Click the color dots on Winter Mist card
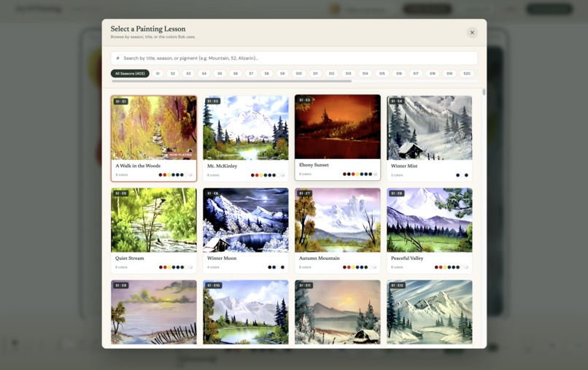 coord(462,175)
